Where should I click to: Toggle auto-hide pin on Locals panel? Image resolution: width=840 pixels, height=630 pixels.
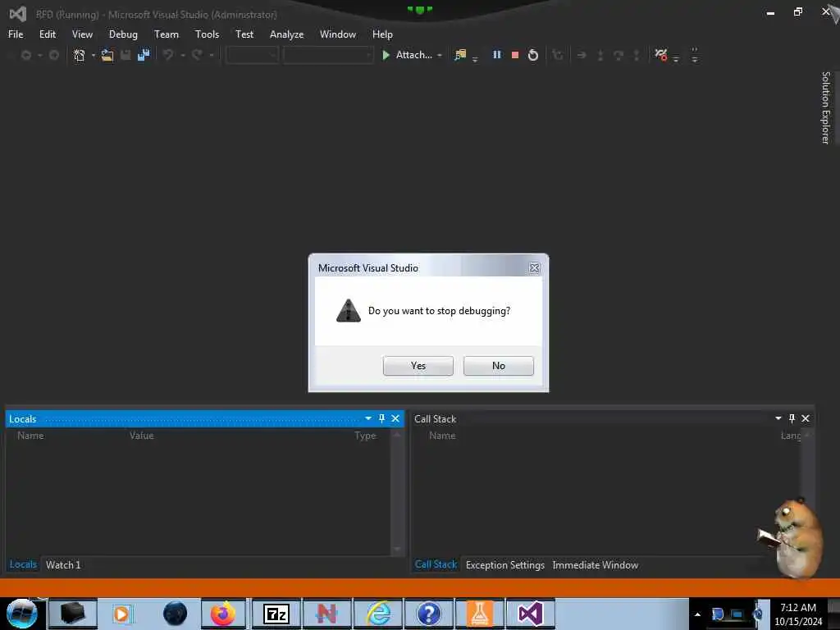coord(381,418)
